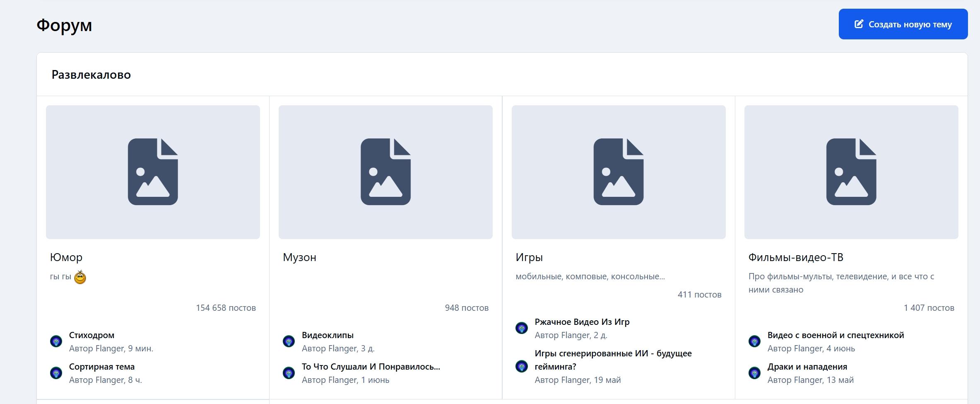Open the Музон placeholder image
This screenshot has height=404, width=980.
tap(385, 172)
